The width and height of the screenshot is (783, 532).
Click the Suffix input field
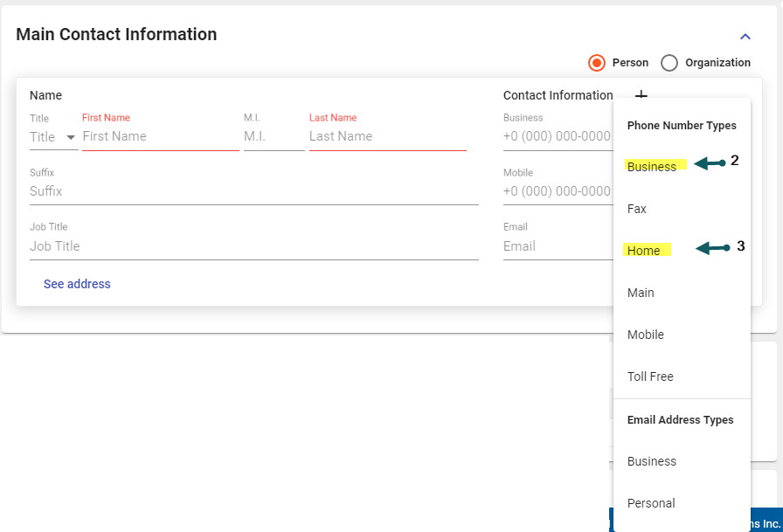[x=253, y=191]
